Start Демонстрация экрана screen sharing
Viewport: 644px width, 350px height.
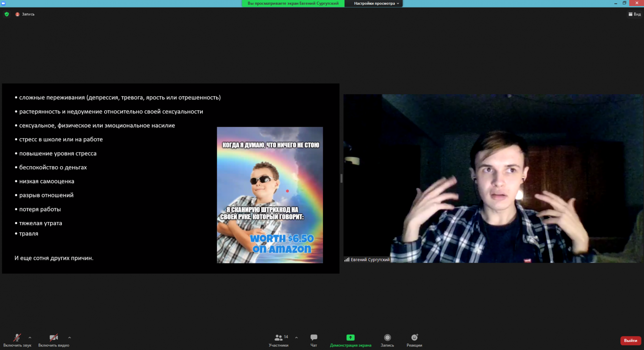351,340
